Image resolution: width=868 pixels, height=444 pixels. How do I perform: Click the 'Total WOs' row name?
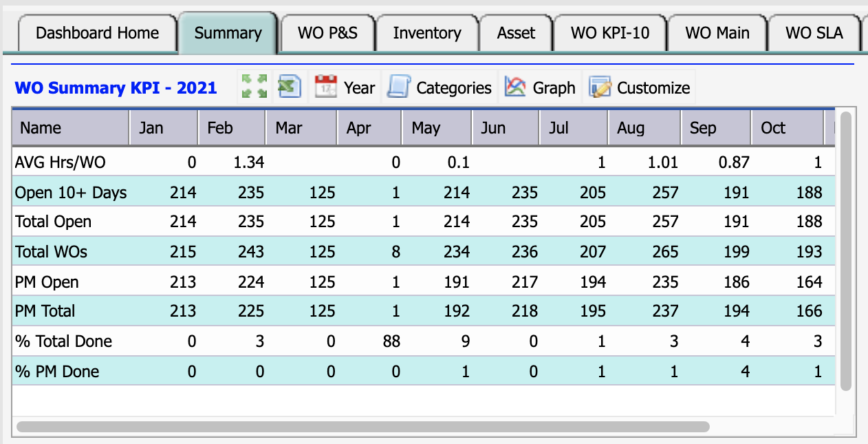click(x=52, y=252)
